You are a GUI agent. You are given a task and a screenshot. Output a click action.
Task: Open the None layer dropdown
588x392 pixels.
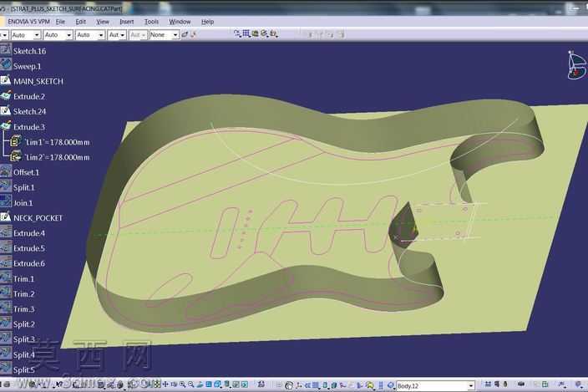[x=165, y=35]
